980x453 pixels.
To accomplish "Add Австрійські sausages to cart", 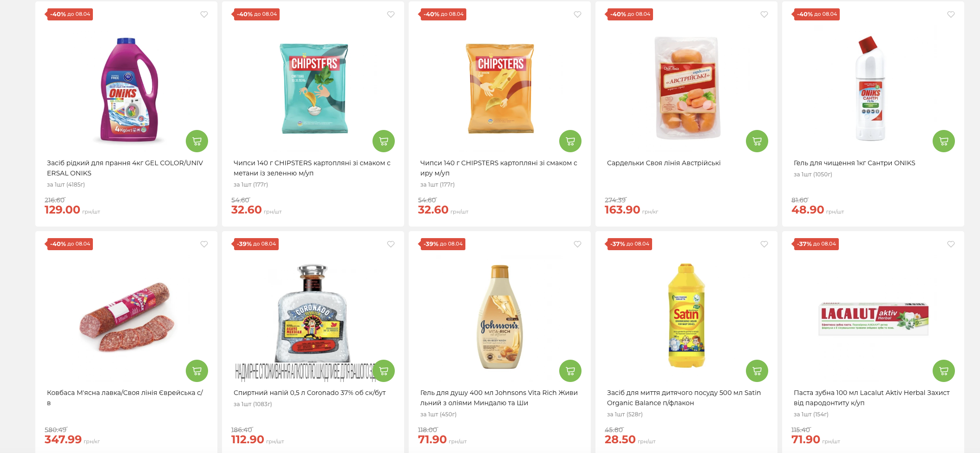I will point(757,141).
